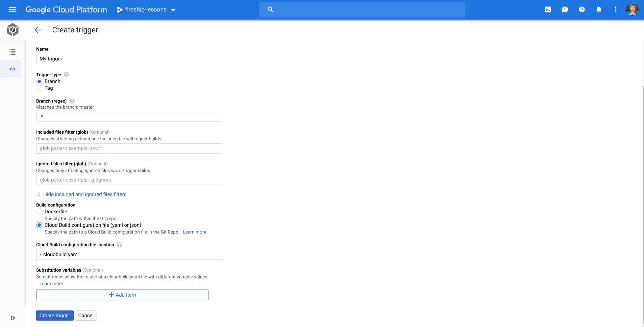Select the Triggers sidebar icon
This screenshot has width=644, height=327.
click(12, 69)
